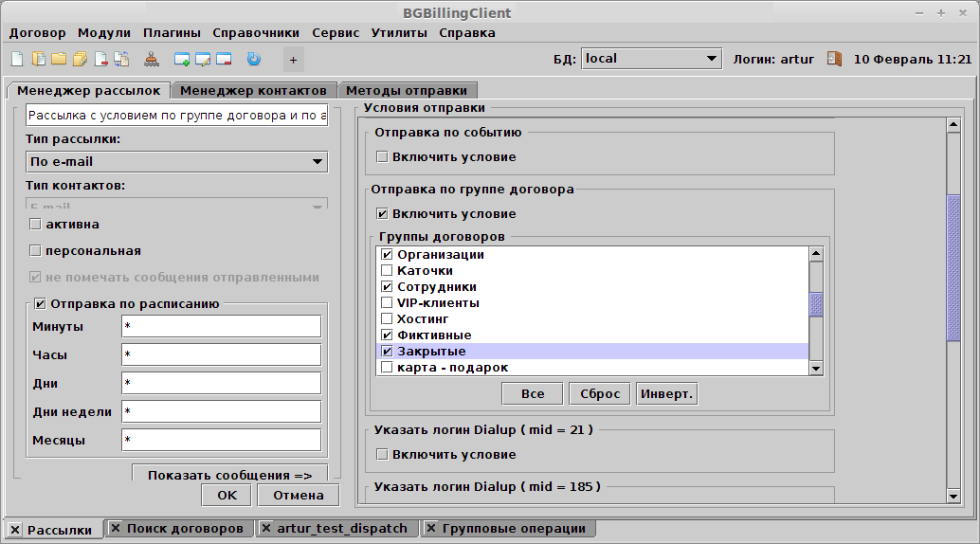Switch to 'Менеджер контактов' tab
The height and width of the screenshot is (544, 980).
tap(253, 91)
